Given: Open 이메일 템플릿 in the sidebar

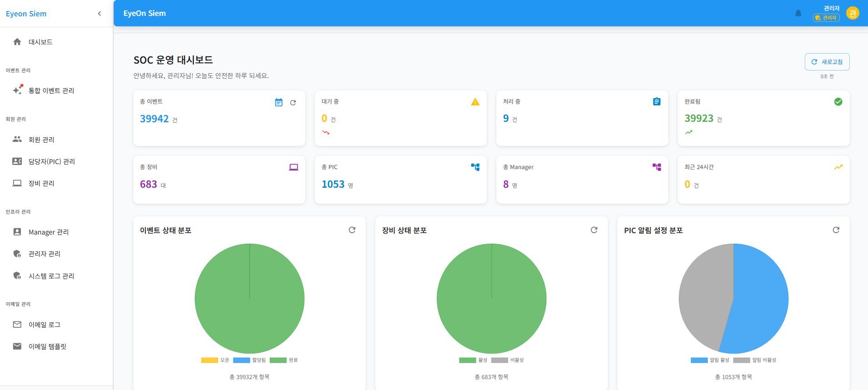Looking at the screenshot, I should 47,346.
